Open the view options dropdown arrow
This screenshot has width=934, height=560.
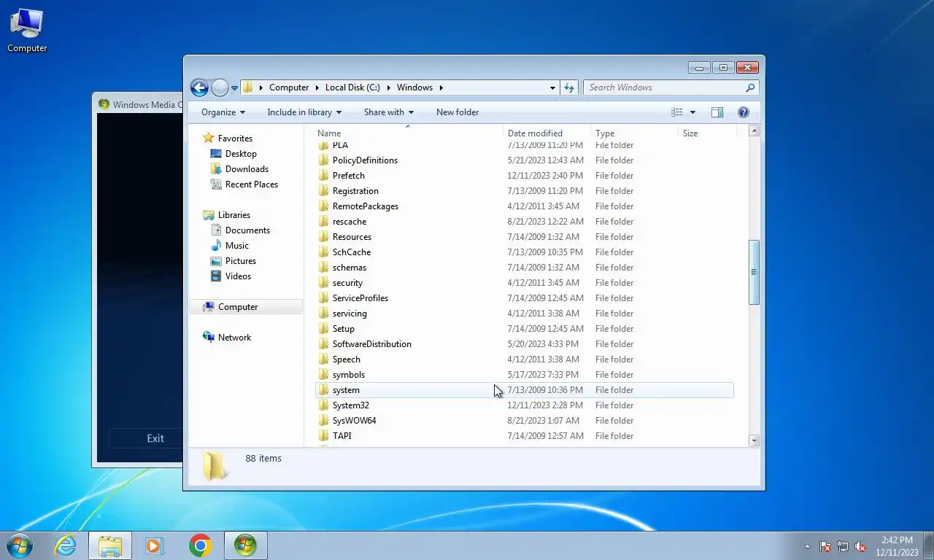pyautogui.click(x=692, y=112)
